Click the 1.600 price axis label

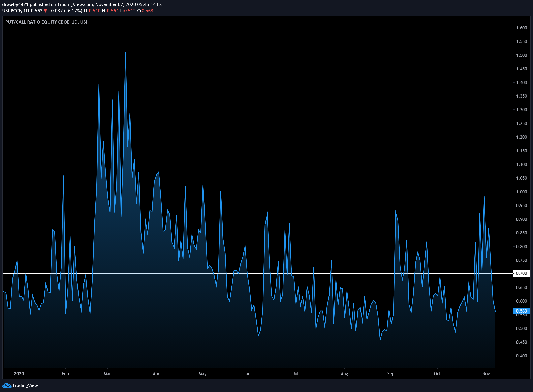click(522, 28)
